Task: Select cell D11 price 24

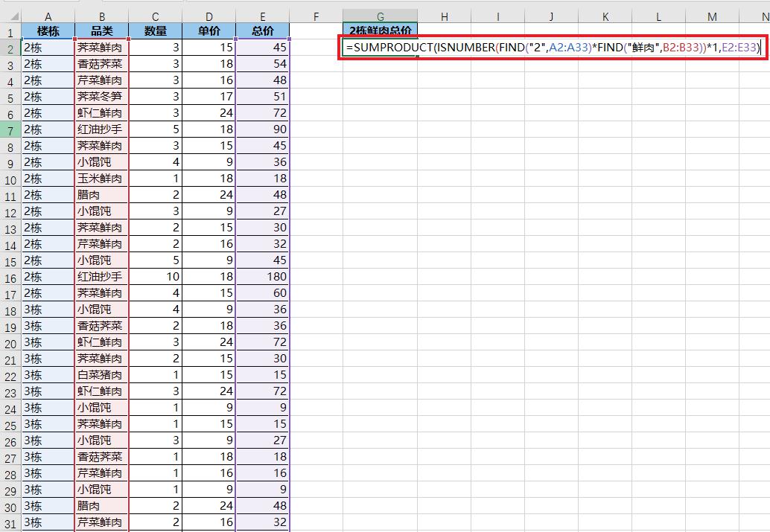Action: pyautogui.click(x=209, y=195)
